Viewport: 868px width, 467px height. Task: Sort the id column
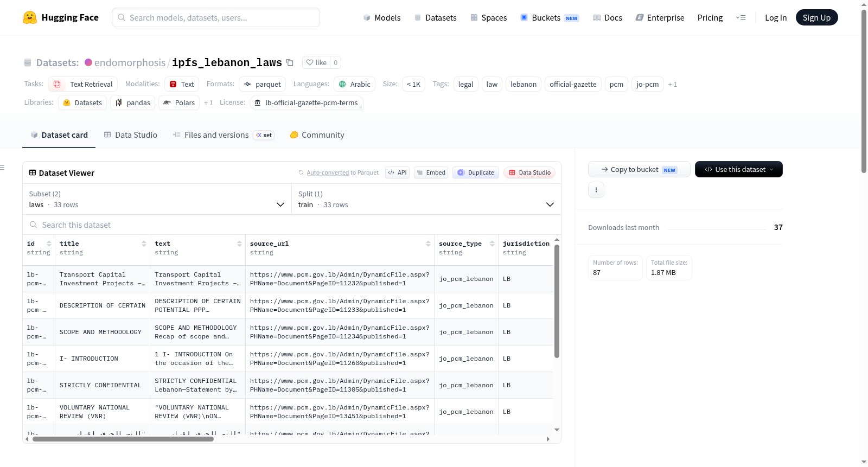pos(49,244)
